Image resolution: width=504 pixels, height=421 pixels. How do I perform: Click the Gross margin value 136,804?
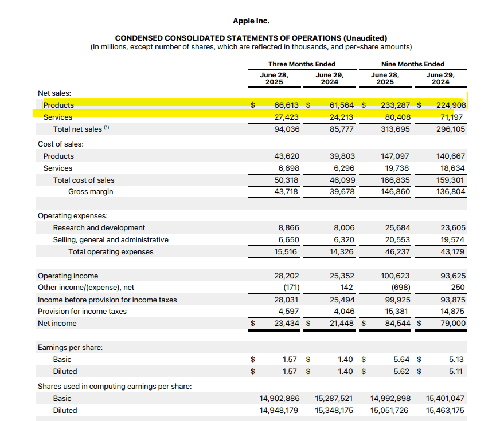tap(451, 192)
